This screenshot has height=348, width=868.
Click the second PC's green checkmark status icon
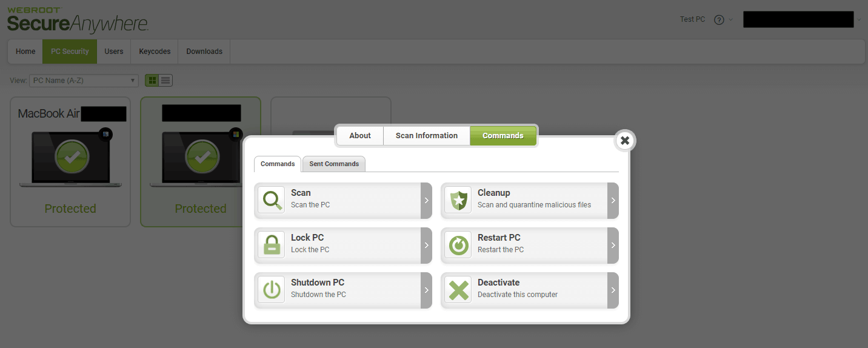point(202,157)
